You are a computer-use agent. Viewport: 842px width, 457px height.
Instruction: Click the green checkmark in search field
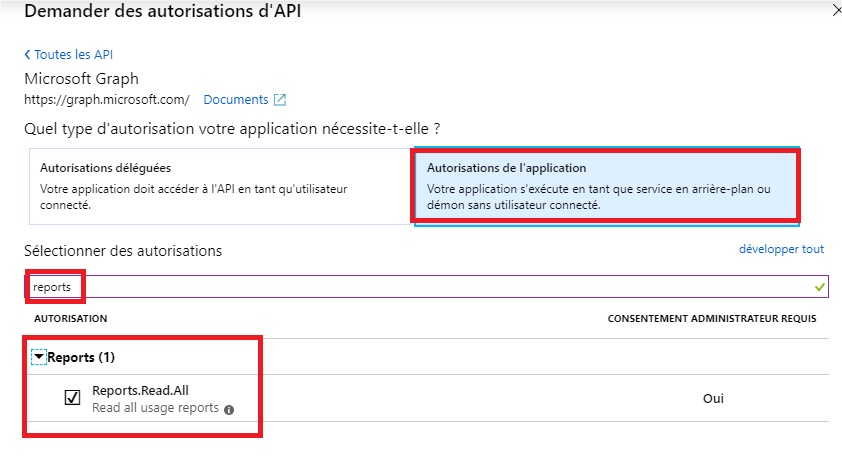click(x=819, y=287)
